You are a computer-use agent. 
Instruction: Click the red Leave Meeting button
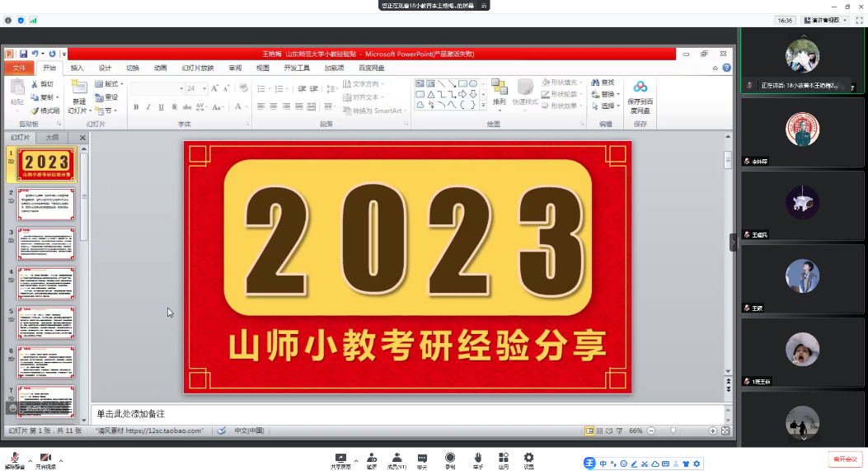[x=845, y=459]
